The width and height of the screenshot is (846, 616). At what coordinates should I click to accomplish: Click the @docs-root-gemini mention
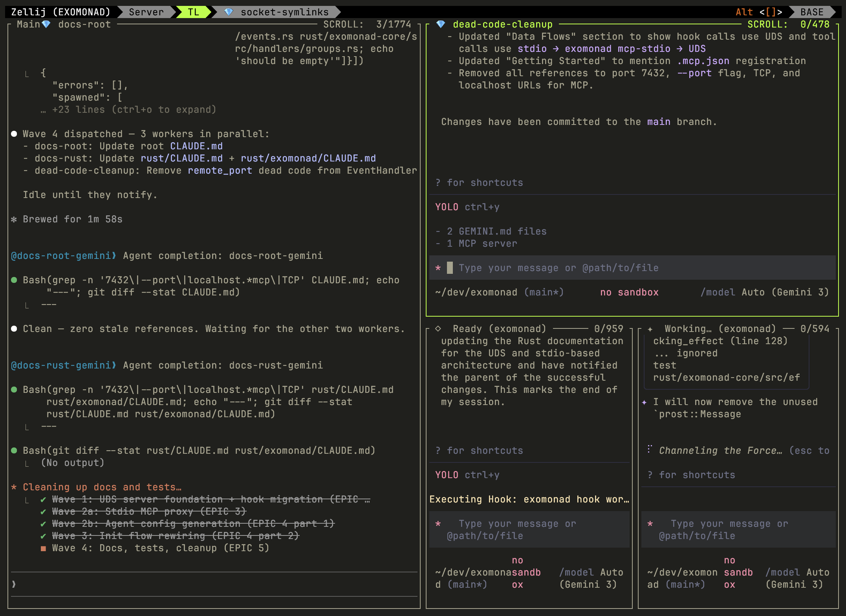pyautogui.click(x=61, y=256)
